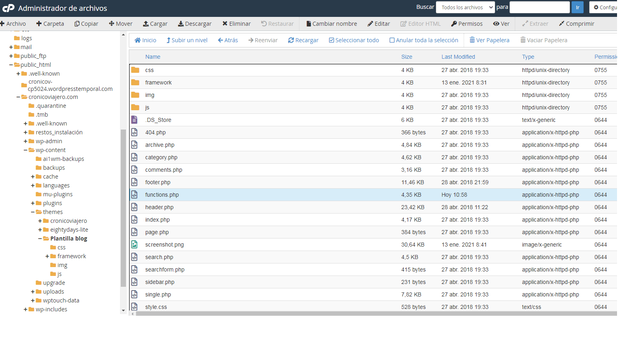Navigate back with Atrás
Screen dimensions: 644x362
(x=228, y=40)
